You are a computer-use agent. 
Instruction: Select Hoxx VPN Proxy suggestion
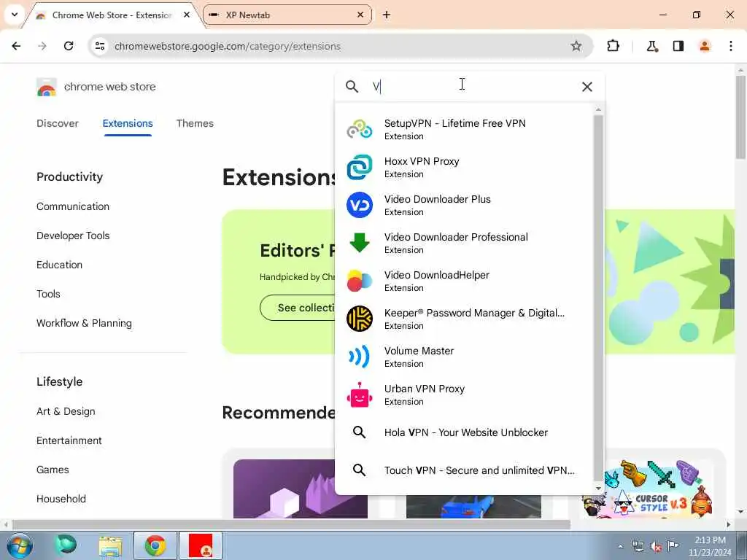point(465,167)
